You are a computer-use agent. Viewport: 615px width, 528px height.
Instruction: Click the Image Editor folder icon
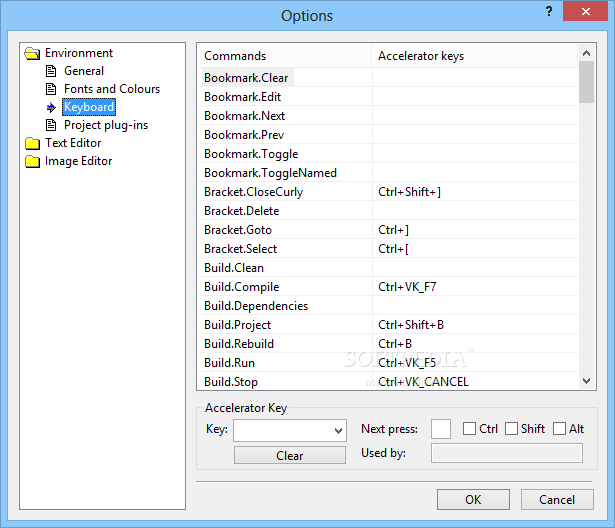pyautogui.click(x=32, y=161)
